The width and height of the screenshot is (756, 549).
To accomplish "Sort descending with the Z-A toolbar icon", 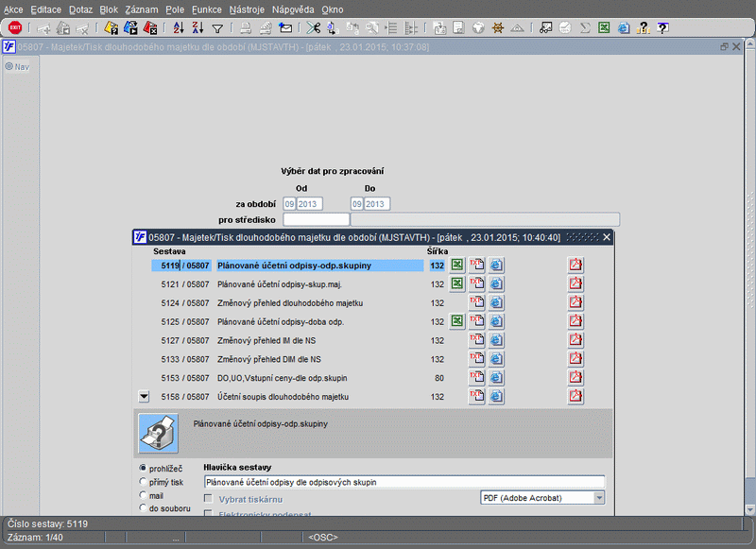I will pos(198,28).
